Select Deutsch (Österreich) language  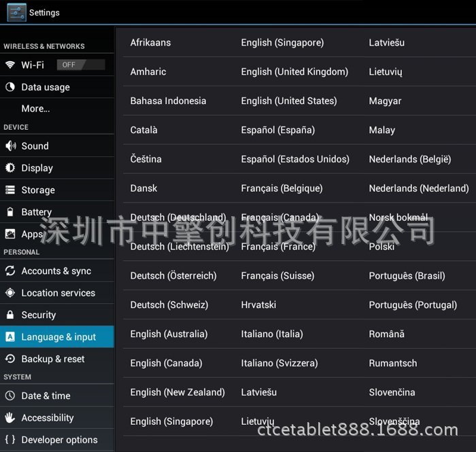click(173, 276)
